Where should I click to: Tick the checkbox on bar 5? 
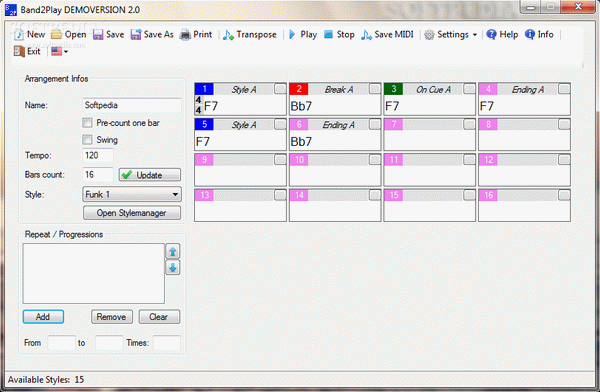tap(280, 124)
